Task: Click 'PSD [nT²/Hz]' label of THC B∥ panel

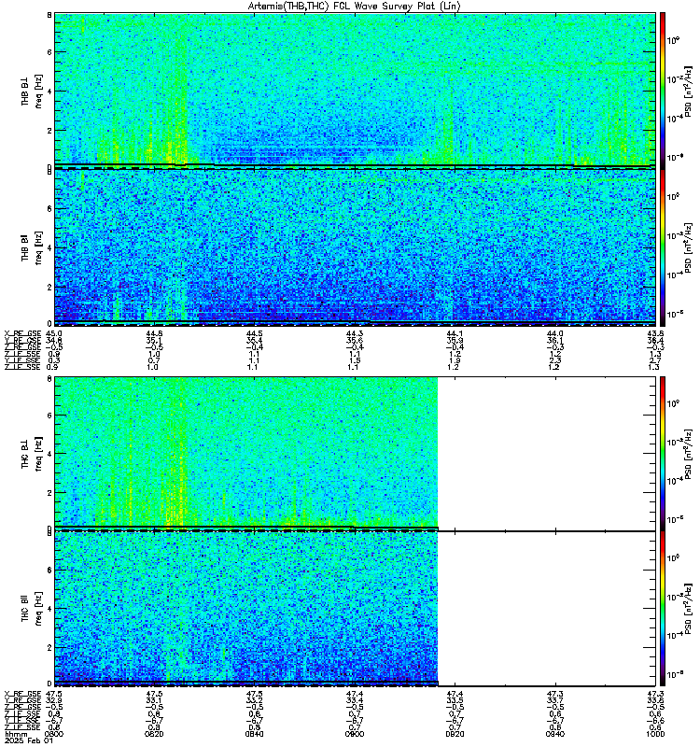Action: click(x=688, y=608)
